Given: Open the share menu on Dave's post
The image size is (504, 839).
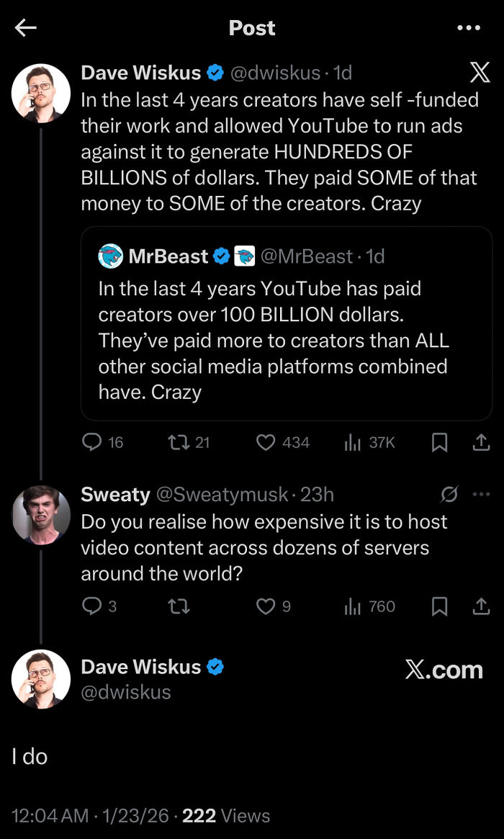Looking at the screenshot, I should (x=481, y=443).
